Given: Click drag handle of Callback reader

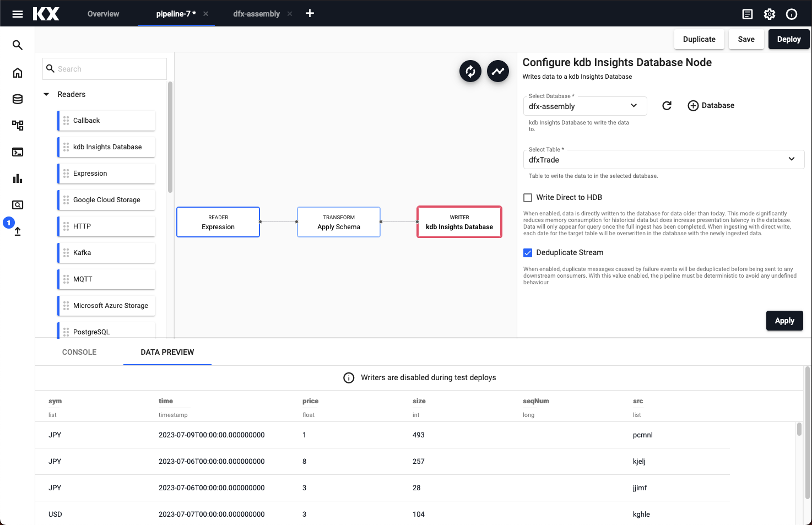Looking at the screenshot, I should click(x=66, y=121).
